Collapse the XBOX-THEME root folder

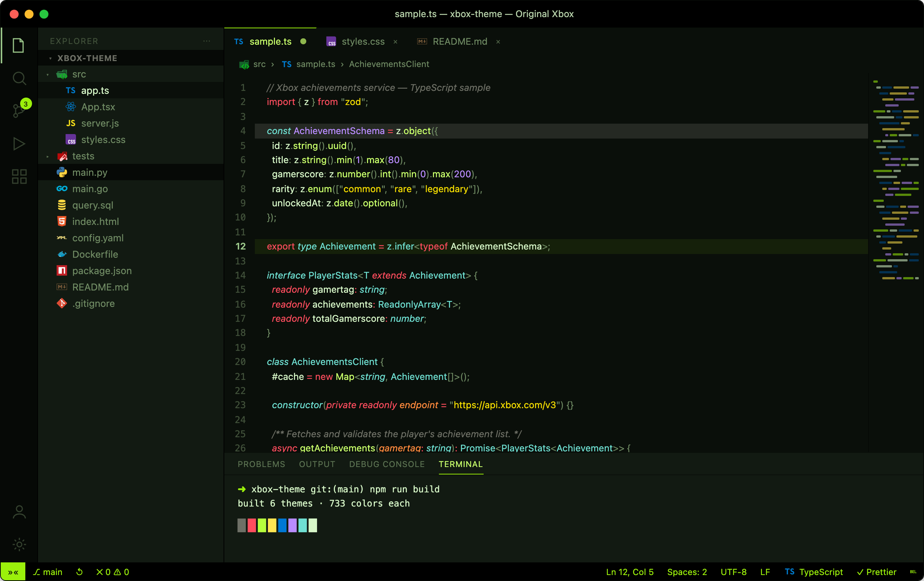[x=130, y=58]
